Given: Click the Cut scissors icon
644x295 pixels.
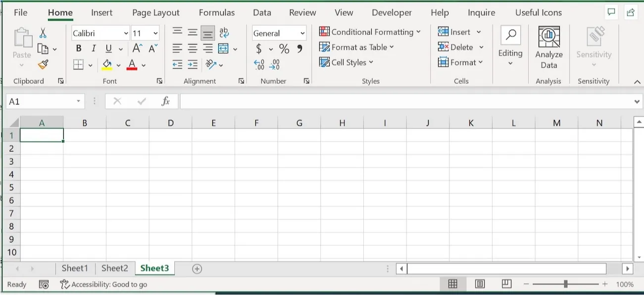Looking at the screenshot, I should (43, 32).
